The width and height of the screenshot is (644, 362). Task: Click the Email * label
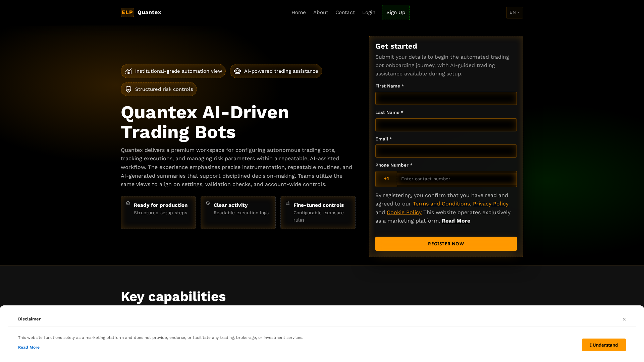click(384, 139)
